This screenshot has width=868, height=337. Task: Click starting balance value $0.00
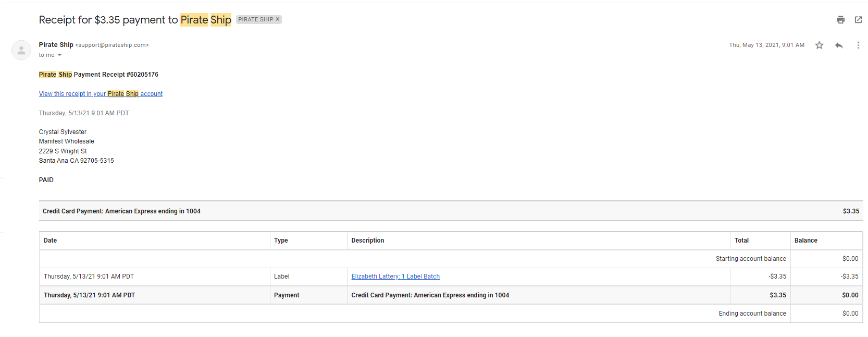pyautogui.click(x=850, y=259)
